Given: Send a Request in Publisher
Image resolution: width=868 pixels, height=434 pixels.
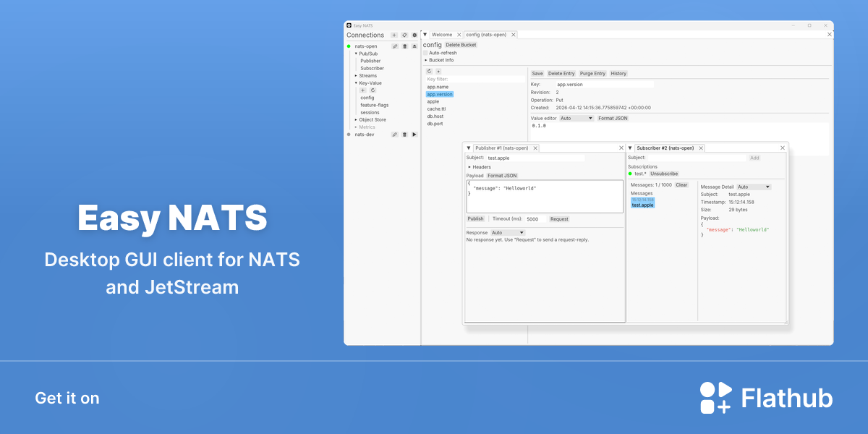Looking at the screenshot, I should (x=559, y=218).
